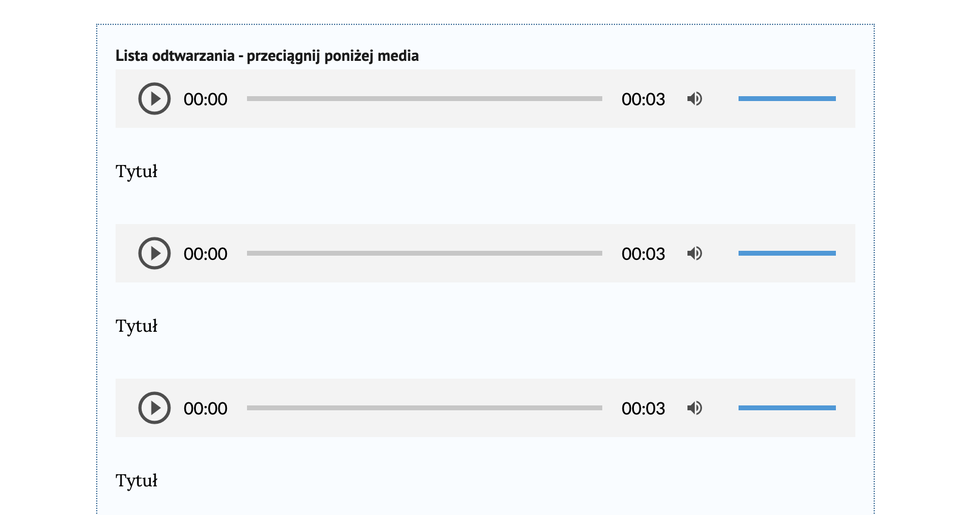
Task: Play the second audio track
Action: click(x=154, y=254)
